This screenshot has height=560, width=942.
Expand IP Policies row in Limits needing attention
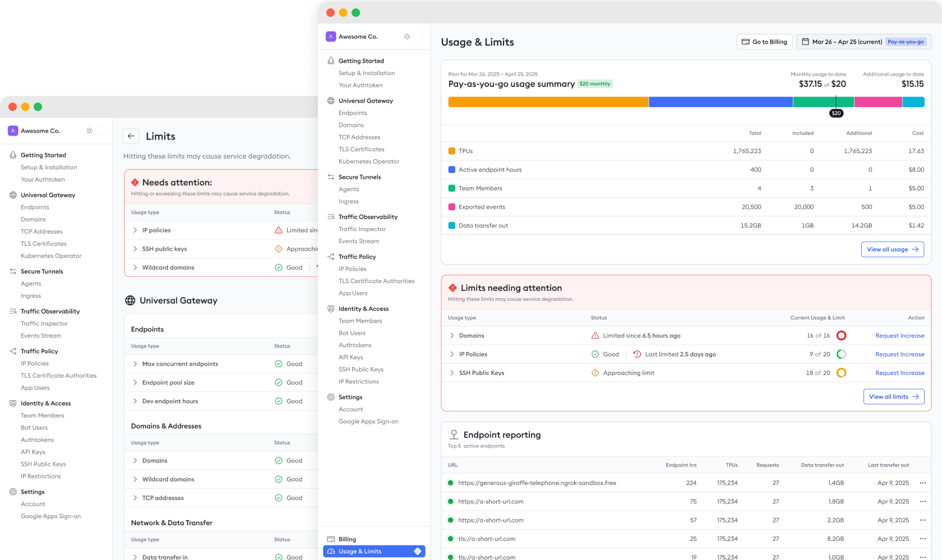click(x=452, y=354)
